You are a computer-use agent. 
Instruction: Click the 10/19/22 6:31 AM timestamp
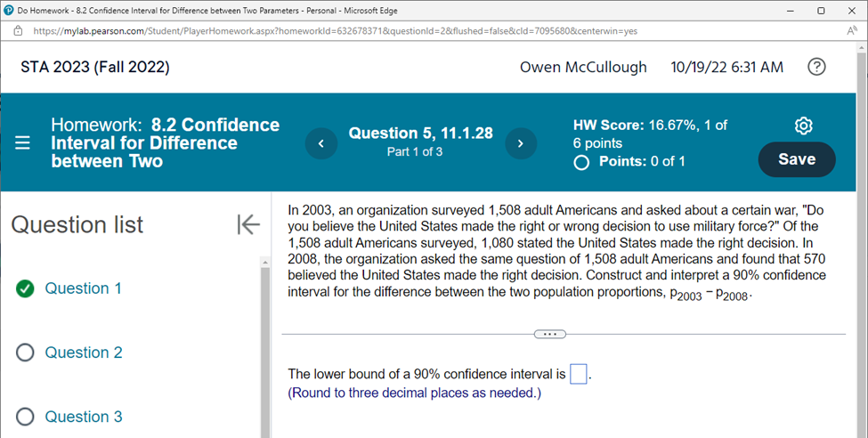coord(726,67)
